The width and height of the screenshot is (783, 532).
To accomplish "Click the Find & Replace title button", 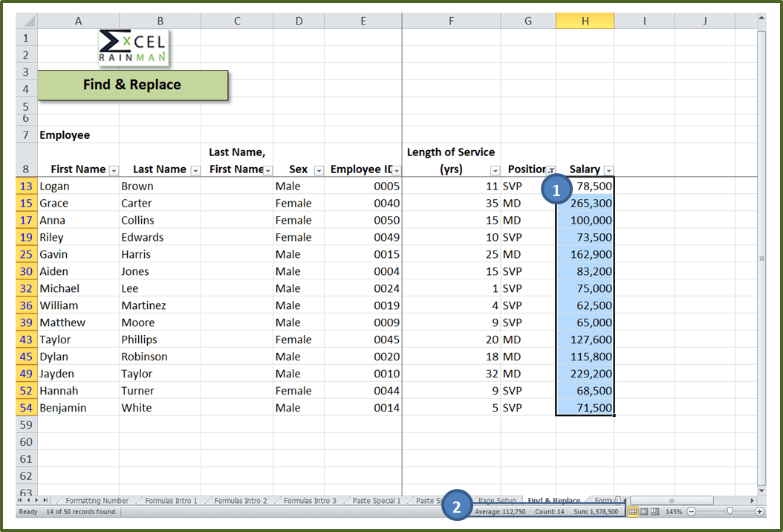I will pyautogui.click(x=132, y=85).
